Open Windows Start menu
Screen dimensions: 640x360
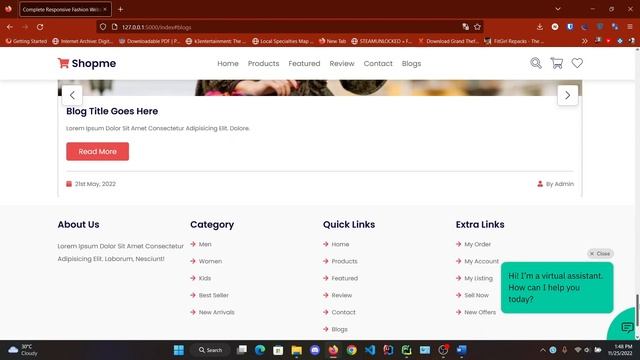179,350
